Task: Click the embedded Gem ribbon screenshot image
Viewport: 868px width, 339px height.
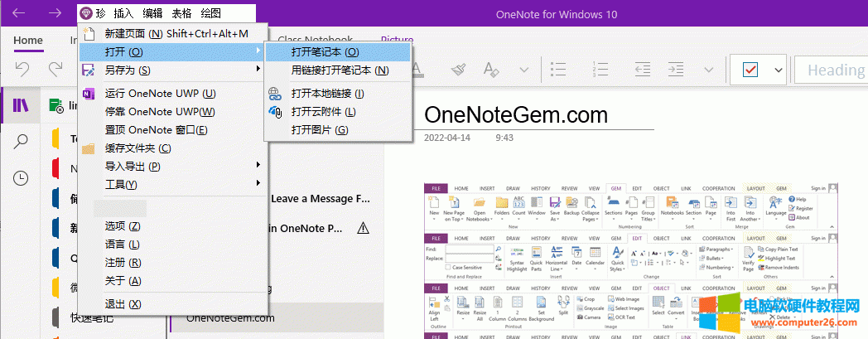Action: [631, 260]
